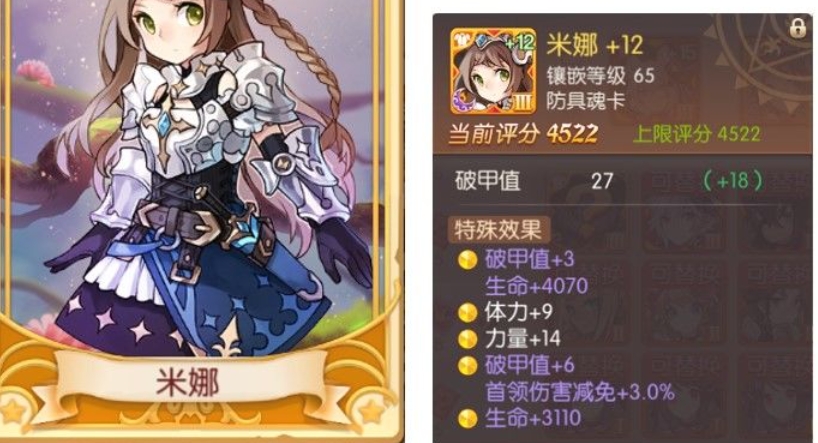Viewport: 818px width, 443px height.
Task: Click the gold gem beside 破甲值+6
Action: point(467,365)
